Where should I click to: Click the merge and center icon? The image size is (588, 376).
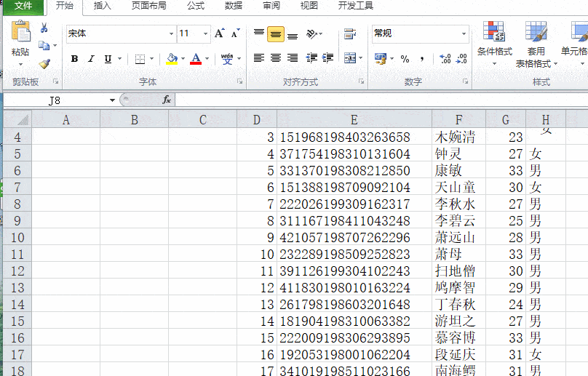click(x=350, y=57)
